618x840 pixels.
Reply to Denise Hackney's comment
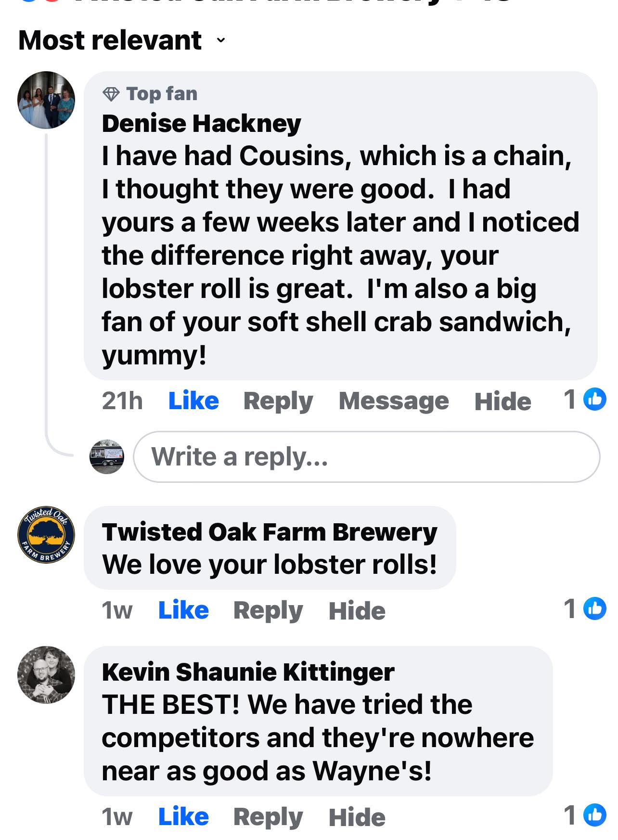click(x=278, y=401)
